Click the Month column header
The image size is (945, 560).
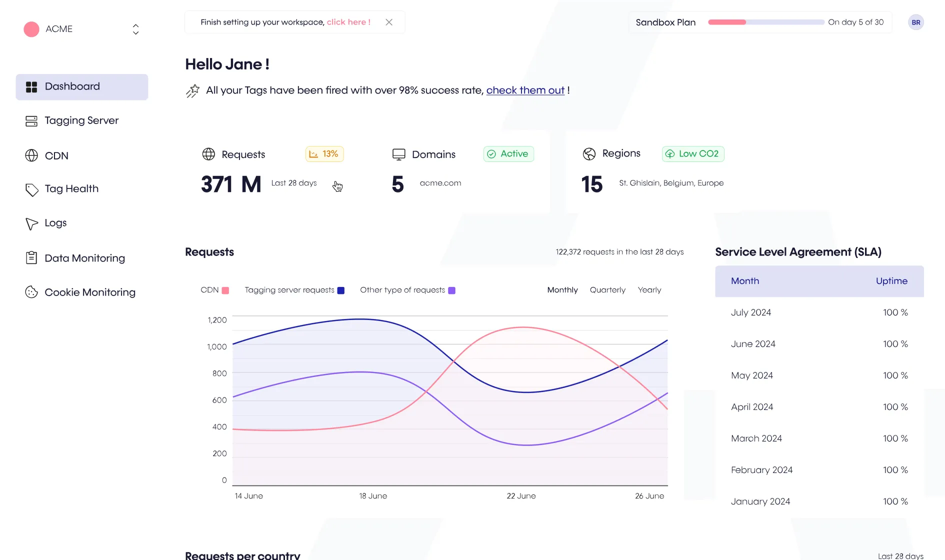click(745, 281)
